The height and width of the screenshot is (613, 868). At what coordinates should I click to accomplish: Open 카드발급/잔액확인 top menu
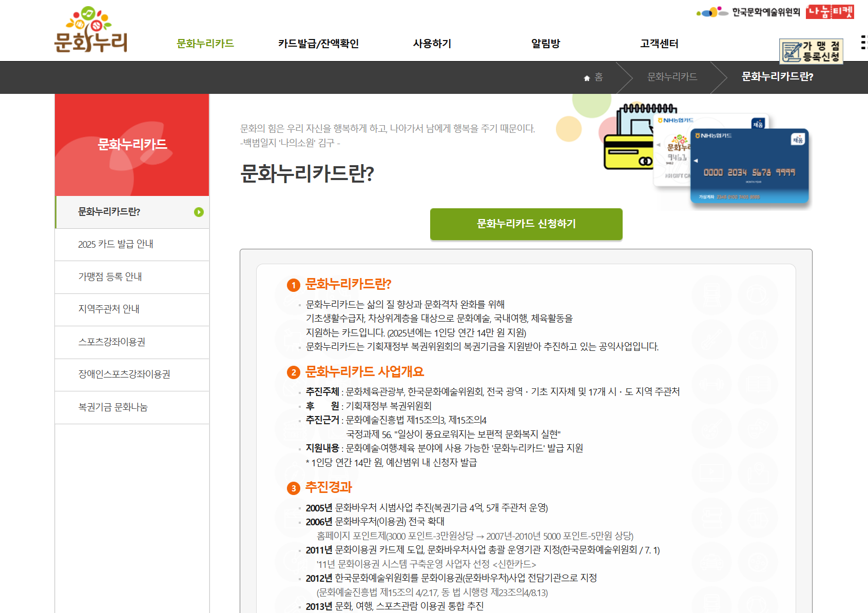pyautogui.click(x=318, y=44)
